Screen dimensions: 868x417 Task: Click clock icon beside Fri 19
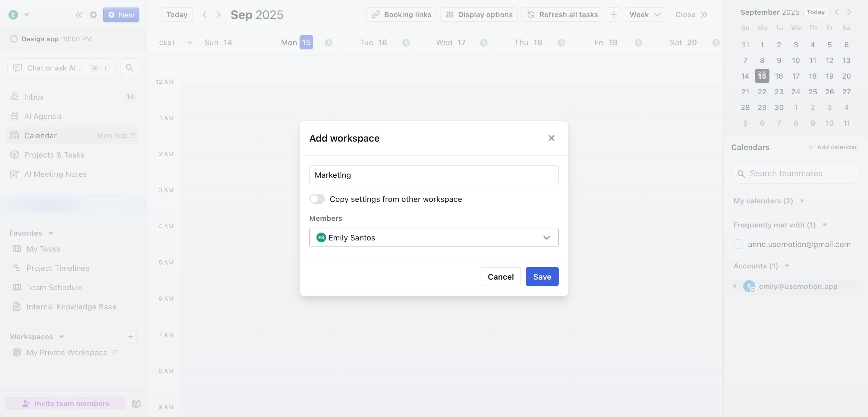point(639,43)
